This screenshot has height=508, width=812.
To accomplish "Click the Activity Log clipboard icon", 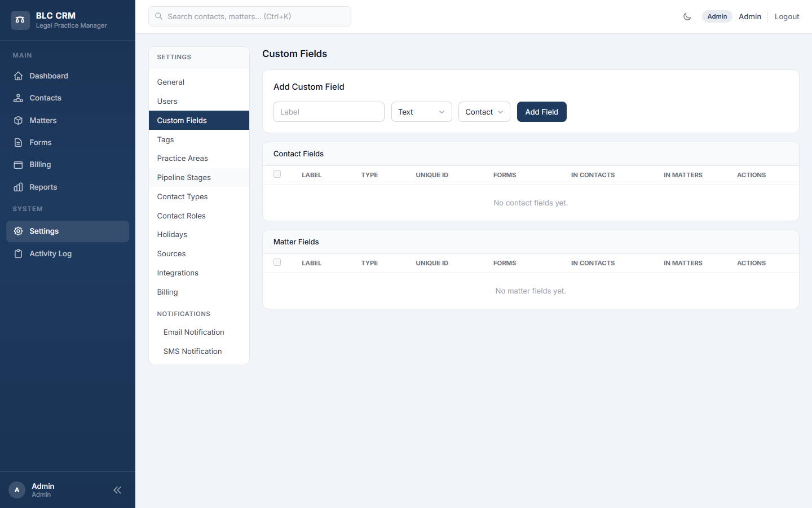I will (x=19, y=254).
